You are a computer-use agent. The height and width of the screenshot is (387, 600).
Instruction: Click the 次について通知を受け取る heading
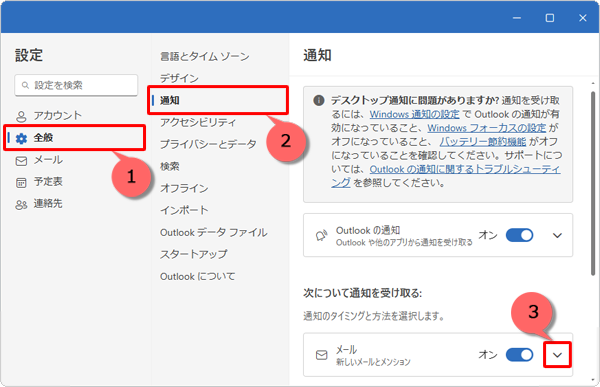coord(362,293)
